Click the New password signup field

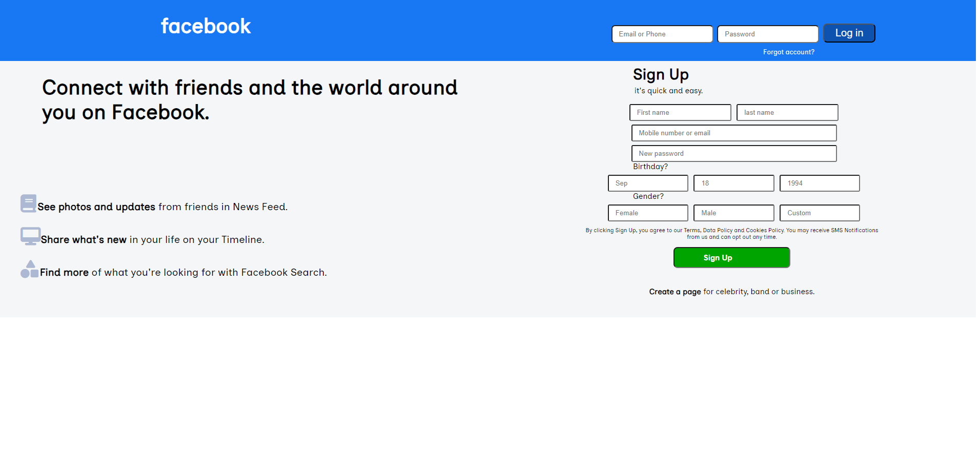(x=733, y=153)
